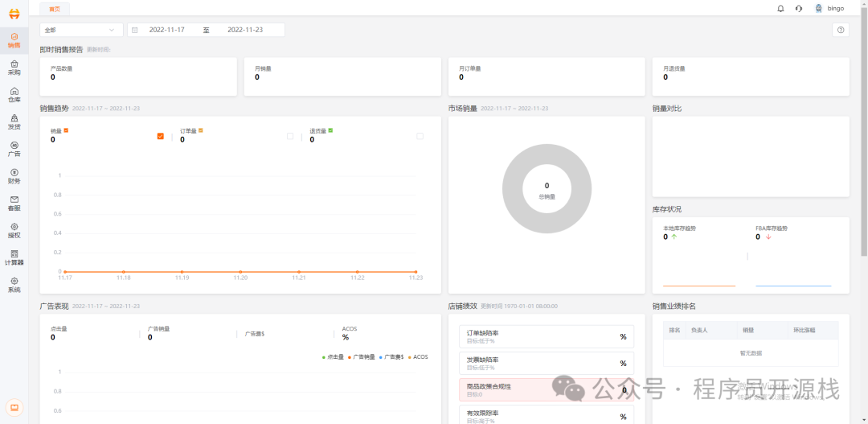Open the 发票缺陷率 performance row
Screen dimensions: 868x424
[x=547, y=363]
